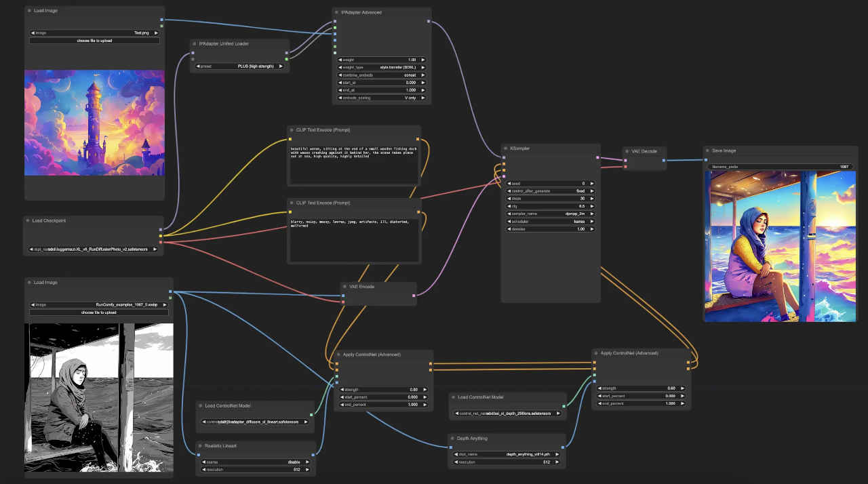Click the Realistic Lineart node collapse dot
Viewport: 868px width, 484px height.
coord(200,446)
